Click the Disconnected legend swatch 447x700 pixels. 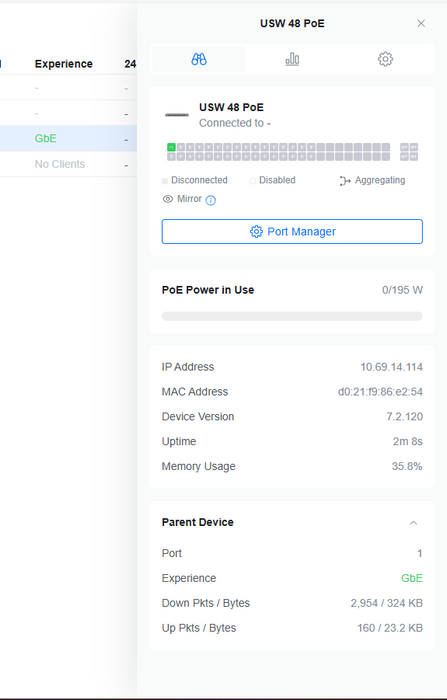(165, 181)
